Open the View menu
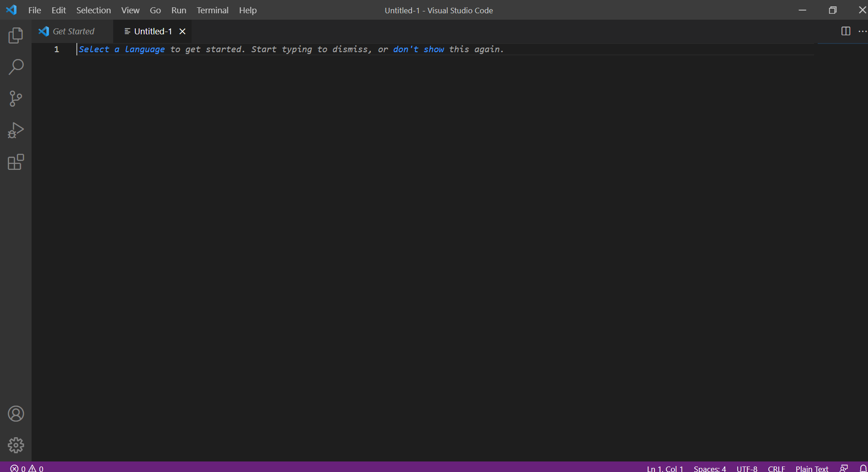The image size is (868, 472). pyautogui.click(x=130, y=10)
